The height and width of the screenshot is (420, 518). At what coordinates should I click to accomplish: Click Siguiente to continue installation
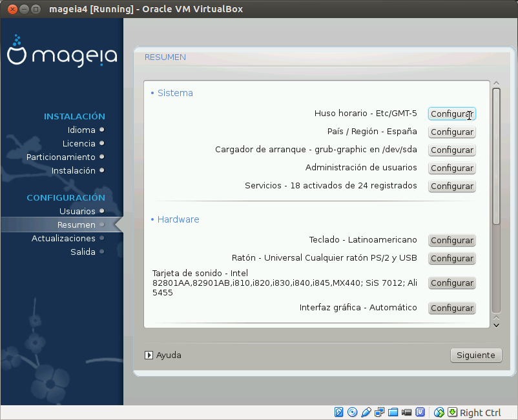[476, 355]
